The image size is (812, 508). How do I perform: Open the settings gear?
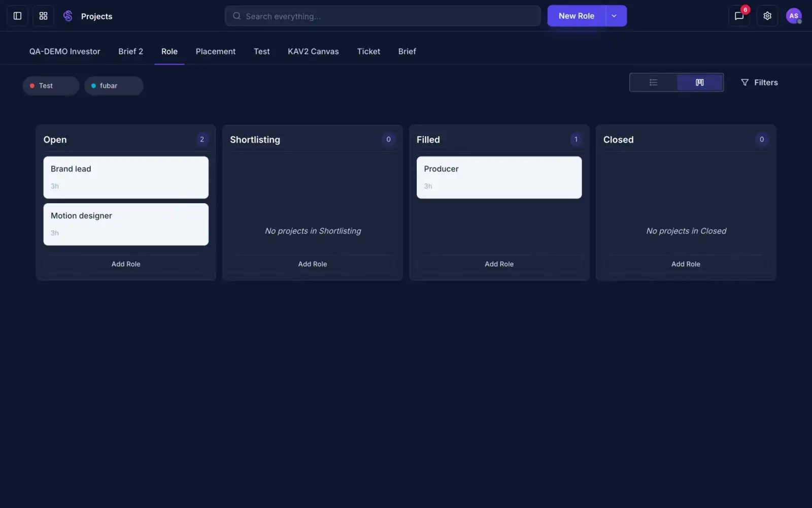click(767, 16)
